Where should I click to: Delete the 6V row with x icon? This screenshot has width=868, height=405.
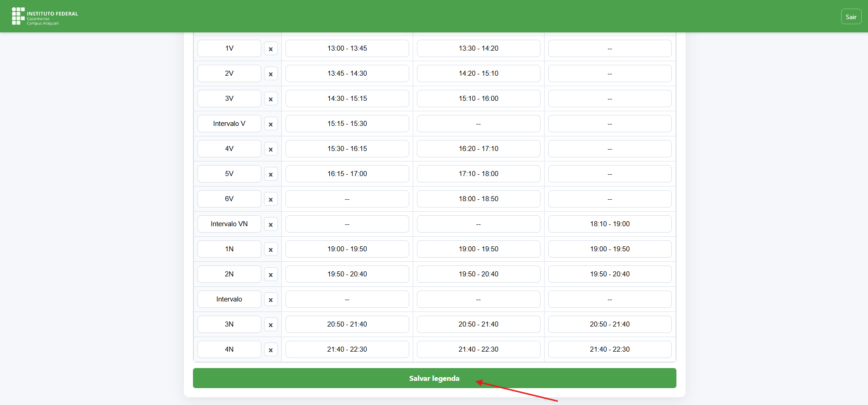pos(270,199)
